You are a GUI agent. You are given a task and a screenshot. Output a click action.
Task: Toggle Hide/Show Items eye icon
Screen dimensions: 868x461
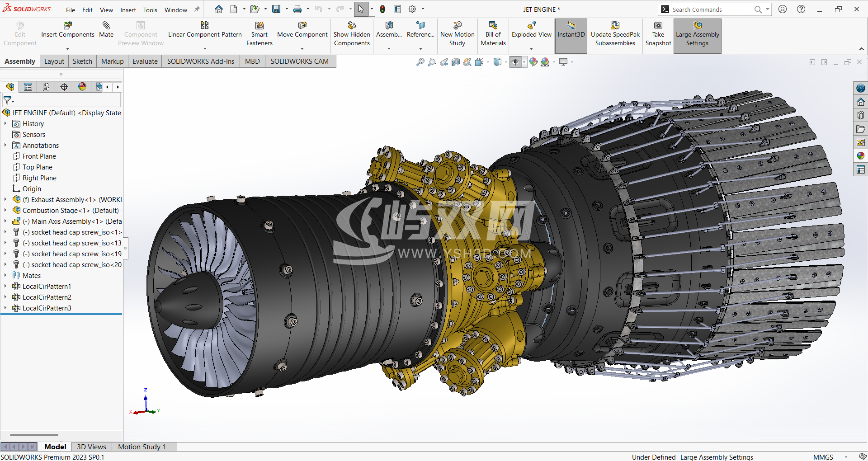point(515,62)
